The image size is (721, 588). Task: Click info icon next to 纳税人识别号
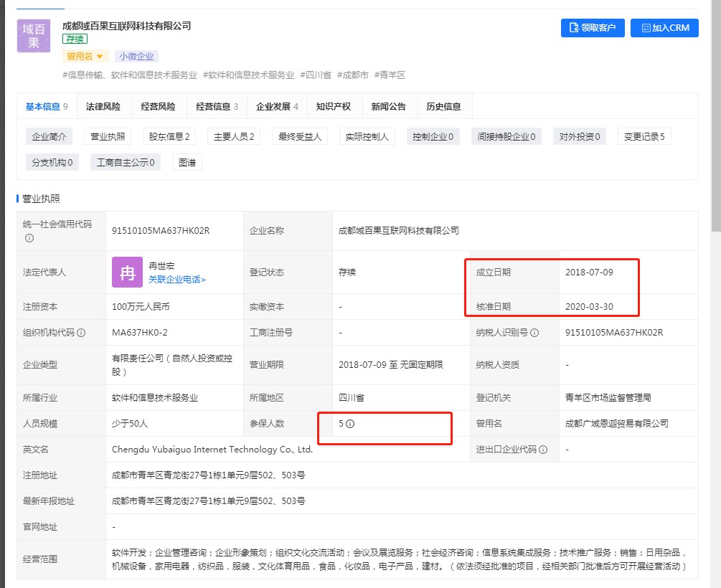(534, 333)
